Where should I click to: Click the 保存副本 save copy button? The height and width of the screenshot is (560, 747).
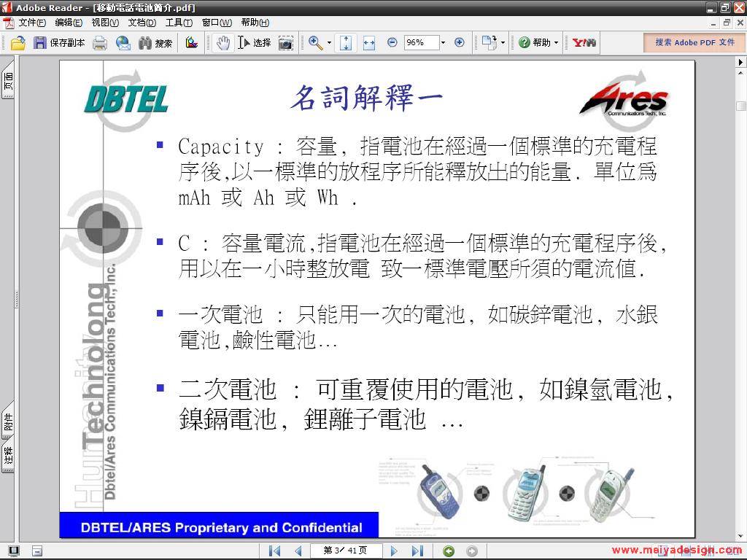coord(59,43)
